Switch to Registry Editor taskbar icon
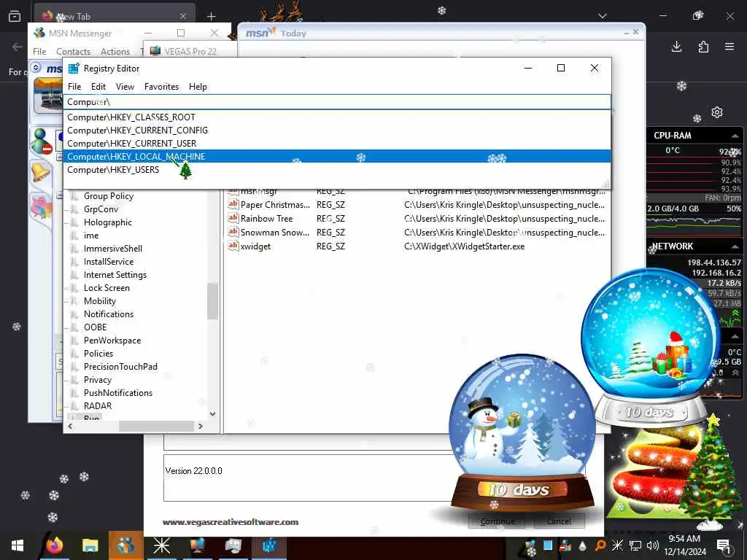The image size is (747, 560). (269, 545)
